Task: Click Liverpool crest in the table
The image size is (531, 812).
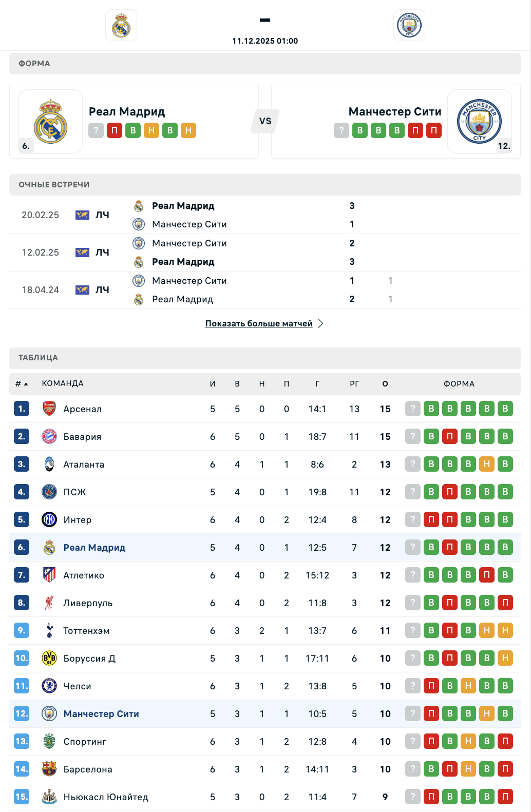Action: coord(49,603)
